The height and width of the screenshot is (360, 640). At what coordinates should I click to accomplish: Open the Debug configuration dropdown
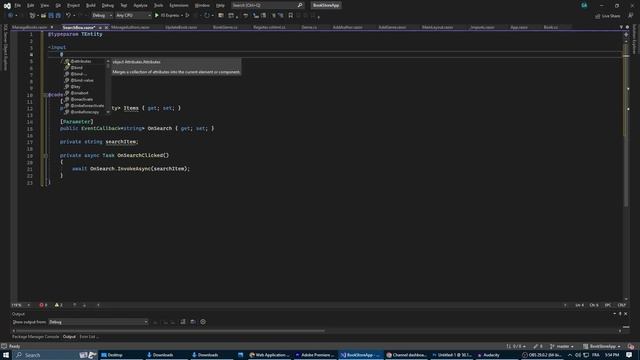(102, 16)
